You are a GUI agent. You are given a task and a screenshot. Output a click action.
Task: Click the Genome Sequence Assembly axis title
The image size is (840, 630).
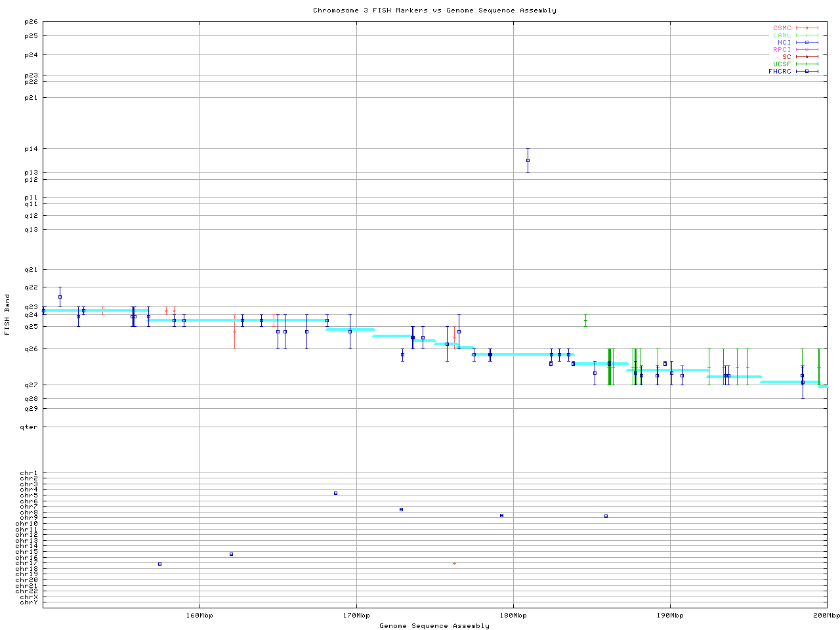(434, 626)
